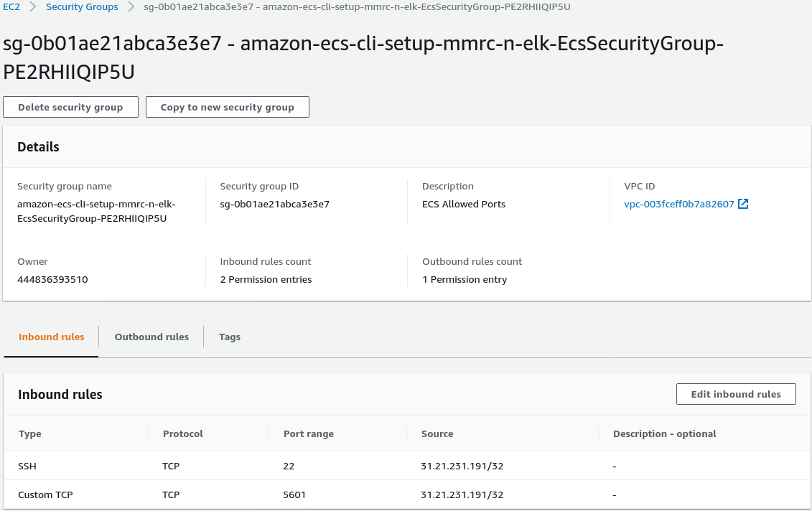Click the Port range column header
Viewport: 812px width, 511px height.
coord(309,433)
